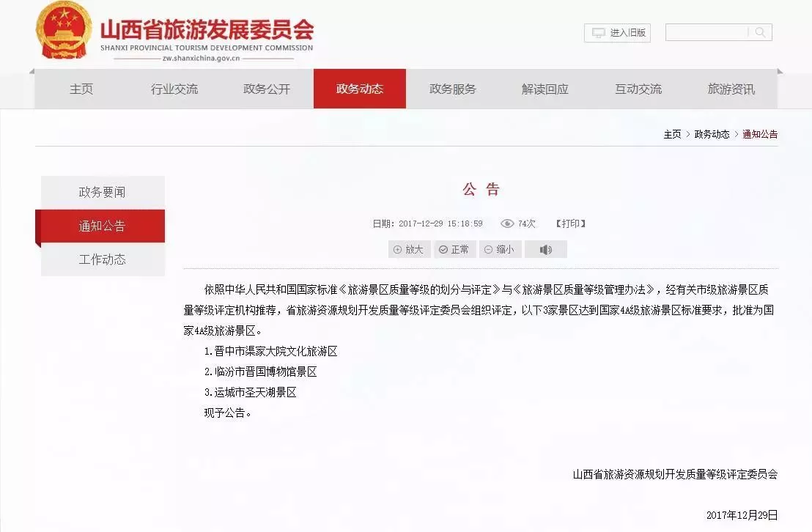Go to 解读回应 navigation tab
The height and width of the screenshot is (532, 812).
coord(545,89)
